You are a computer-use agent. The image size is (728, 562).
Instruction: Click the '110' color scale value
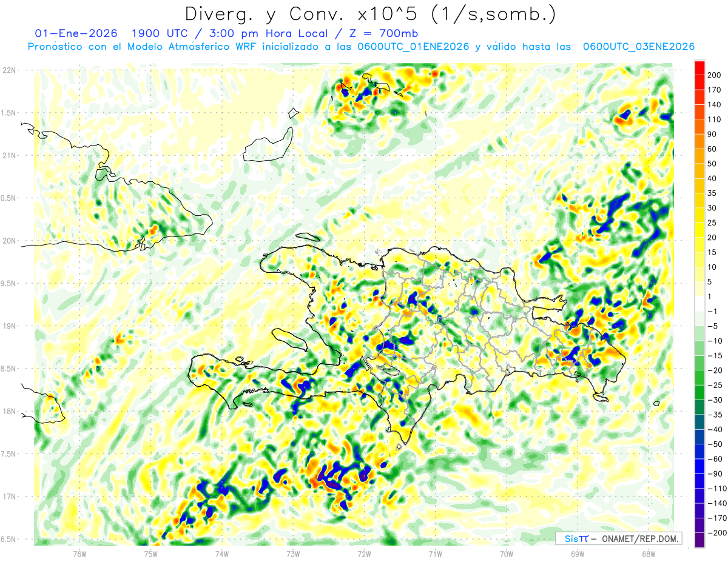pos(715,119)
